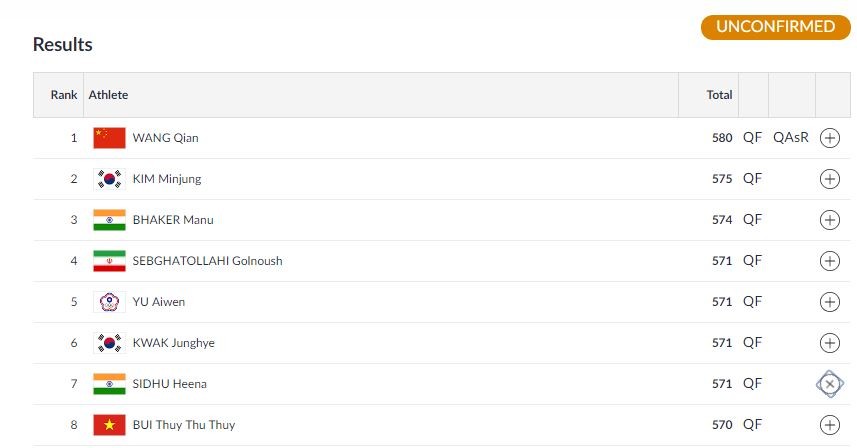Click the Iran flag icon

(109, 261)
